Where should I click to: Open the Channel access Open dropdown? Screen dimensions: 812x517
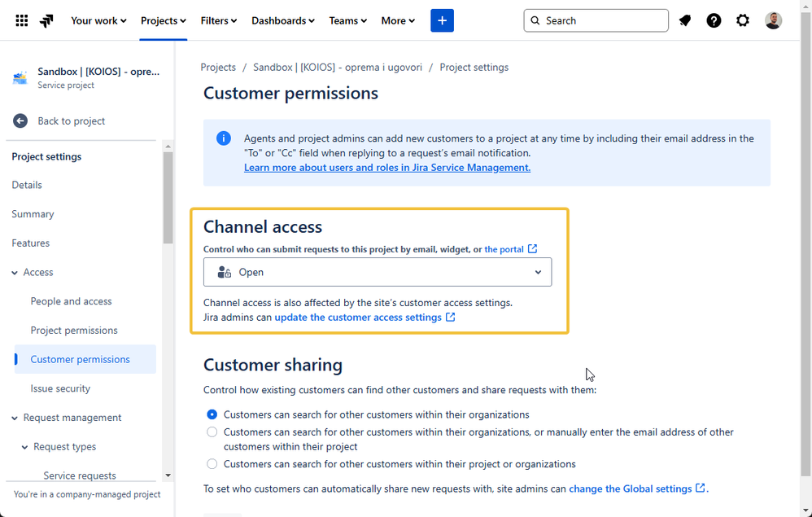378,272
